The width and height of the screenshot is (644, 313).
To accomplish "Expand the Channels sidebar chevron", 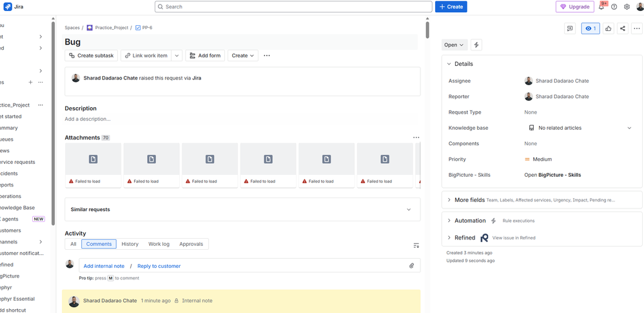I will tap(41, 242).
